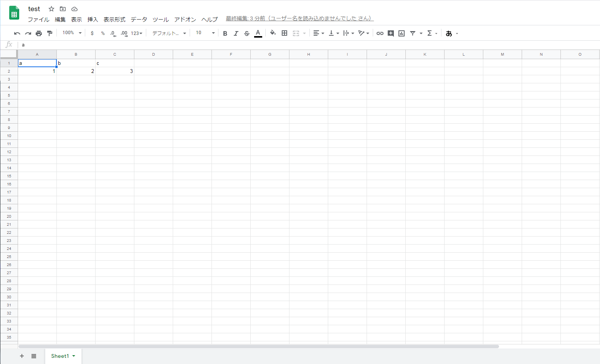Viewport: 600px width, 364px height.
Task: Open the text color picker
Action: (x=258, y=33)
